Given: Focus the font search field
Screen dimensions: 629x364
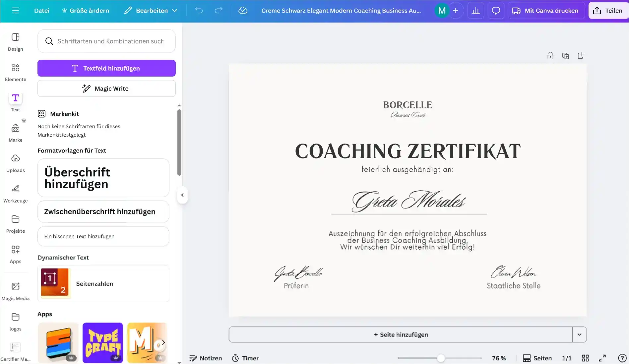Looking at the screenshot, I should pos(106,41).
